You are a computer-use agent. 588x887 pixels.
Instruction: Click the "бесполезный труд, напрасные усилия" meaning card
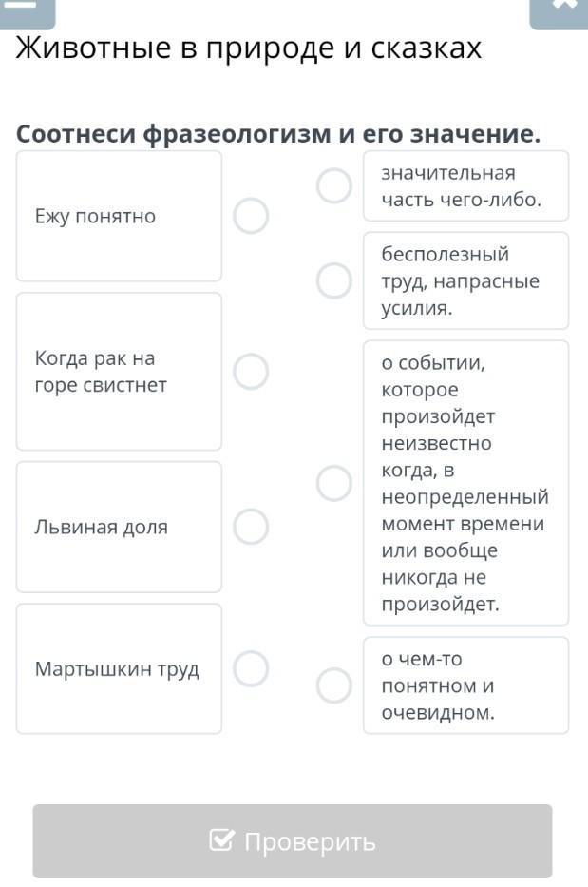[x=465, y=281]
